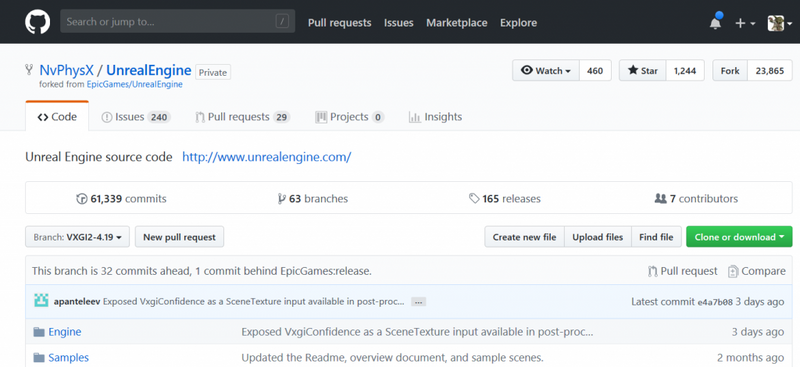The width and height of the screenshot is (800, 367).
Task: Open the GitHub home logo
Action: click(38, 22)
